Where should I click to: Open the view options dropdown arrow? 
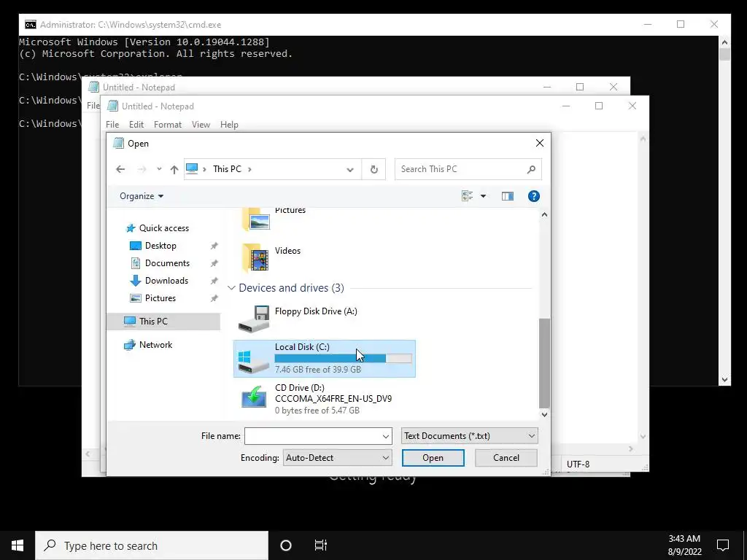[483, 196]
